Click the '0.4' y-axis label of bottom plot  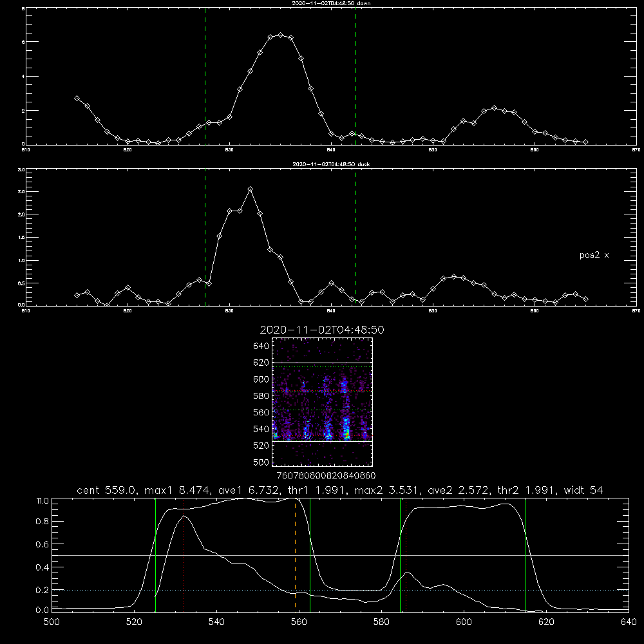click(43, 567)
